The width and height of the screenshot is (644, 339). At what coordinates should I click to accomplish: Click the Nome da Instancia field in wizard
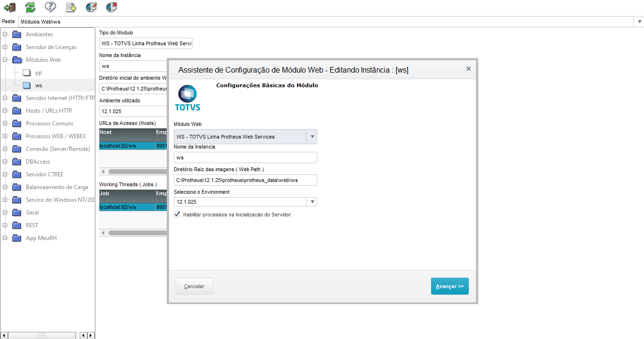point(245,157)
